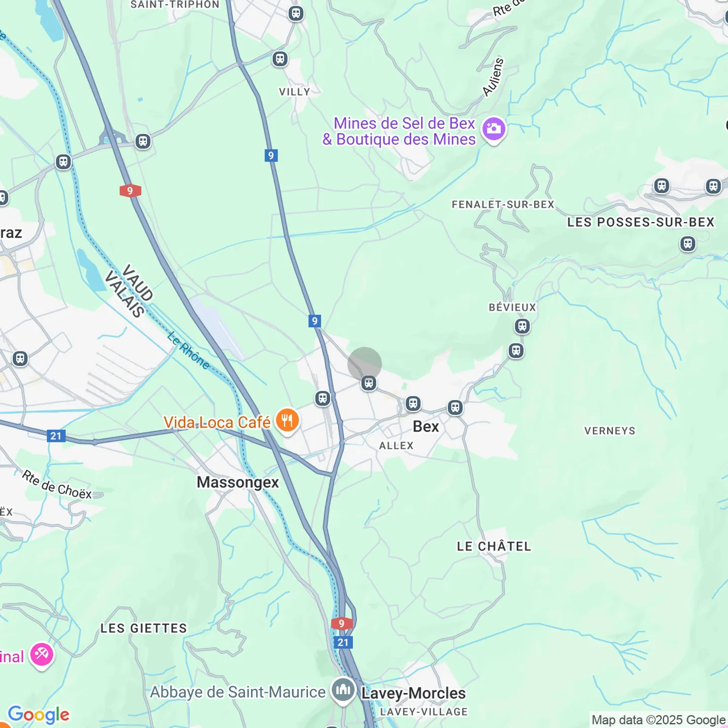The width and height of the screenshot is (728, 728).
Task: Select the Bex town label
Action: tap(426, 427)
